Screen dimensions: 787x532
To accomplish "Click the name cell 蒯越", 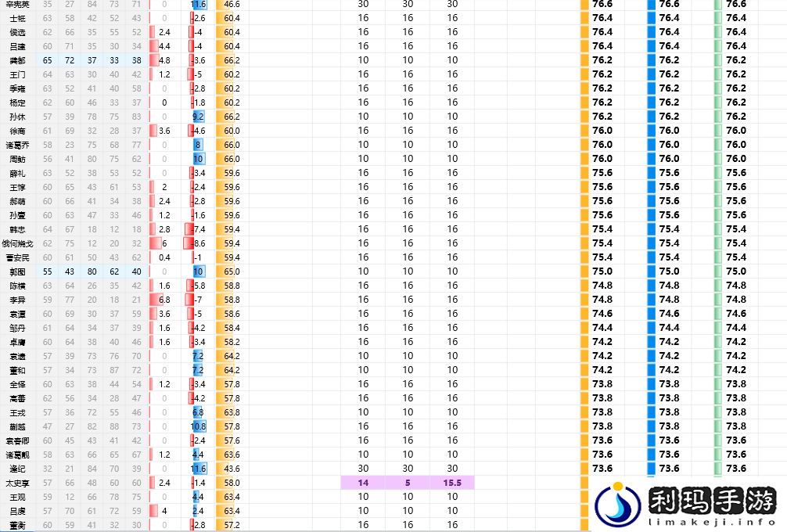I will tap(17, 426).
